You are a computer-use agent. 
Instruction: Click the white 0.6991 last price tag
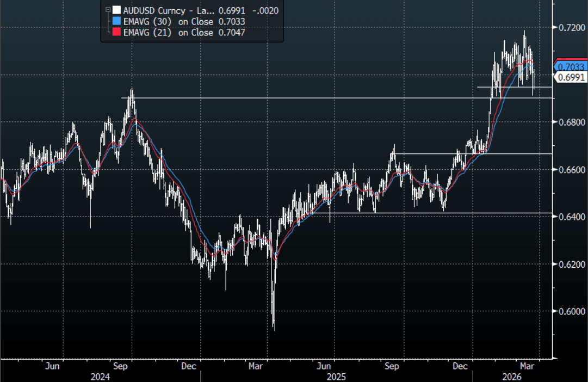coord(571,77)
